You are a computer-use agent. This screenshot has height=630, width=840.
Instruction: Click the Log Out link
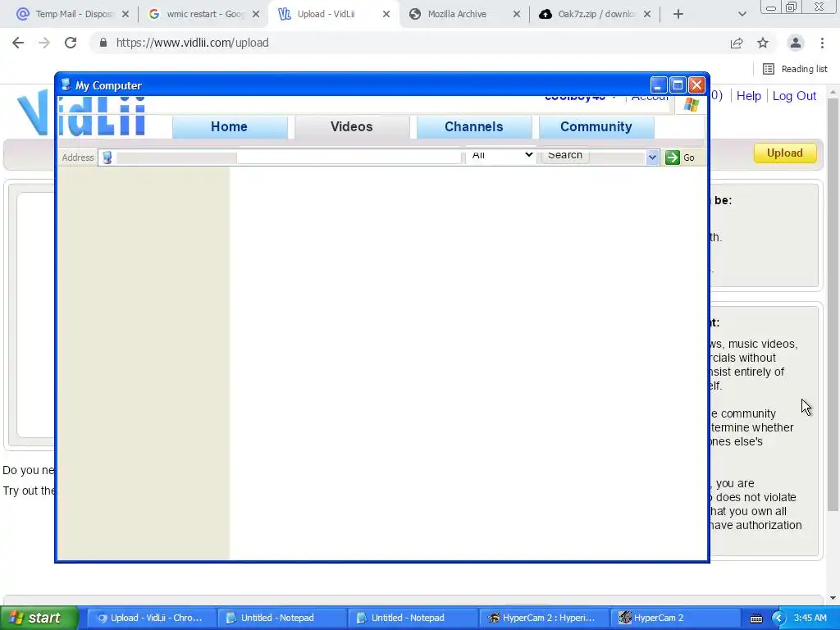[x=794, y=96]
